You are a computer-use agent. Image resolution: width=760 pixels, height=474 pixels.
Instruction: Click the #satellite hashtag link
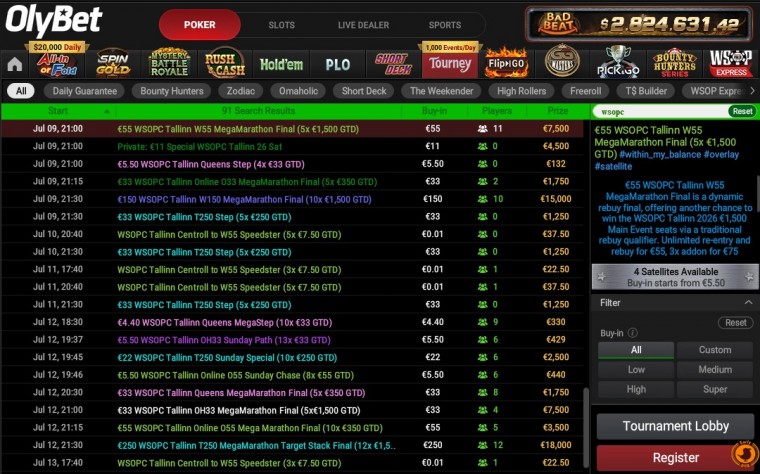click(613, 166)
